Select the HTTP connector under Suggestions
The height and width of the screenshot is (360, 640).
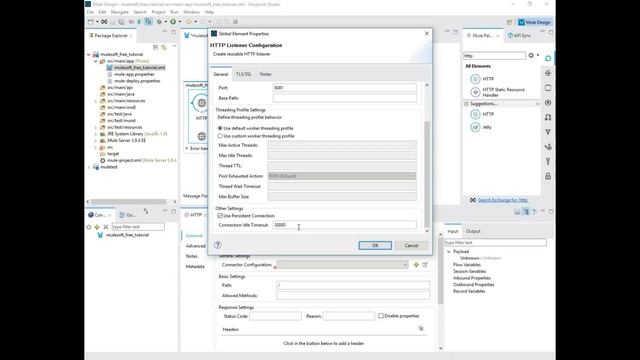482,114
